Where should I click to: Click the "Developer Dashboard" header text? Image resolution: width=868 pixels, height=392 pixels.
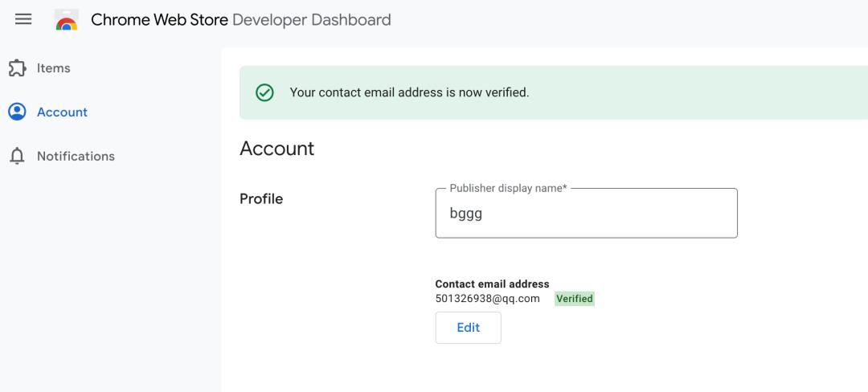[x=312, y=20]
